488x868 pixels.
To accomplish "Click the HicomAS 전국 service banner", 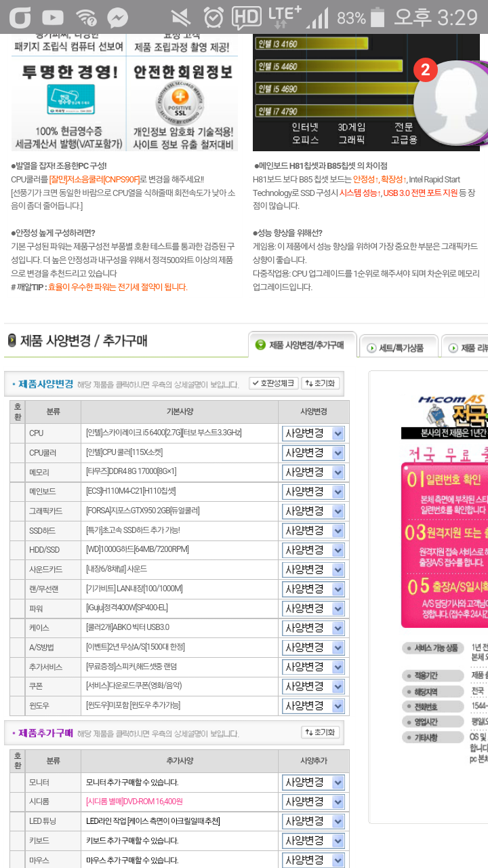I will tap(444, 417).
